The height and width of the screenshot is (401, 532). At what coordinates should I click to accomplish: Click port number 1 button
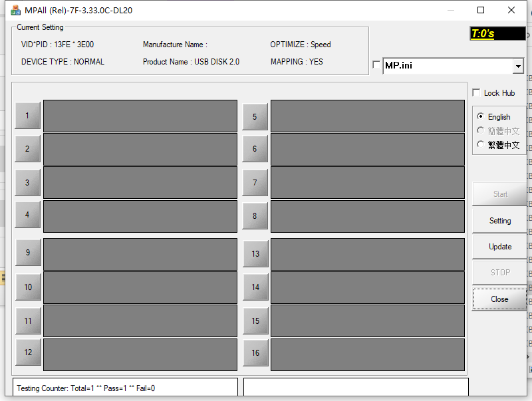pyautogui.click(x=27, y=116)
